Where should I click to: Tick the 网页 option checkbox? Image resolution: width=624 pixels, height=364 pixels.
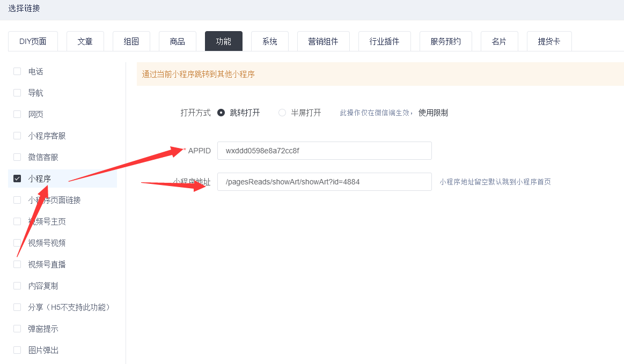click(x=17, y=114)
